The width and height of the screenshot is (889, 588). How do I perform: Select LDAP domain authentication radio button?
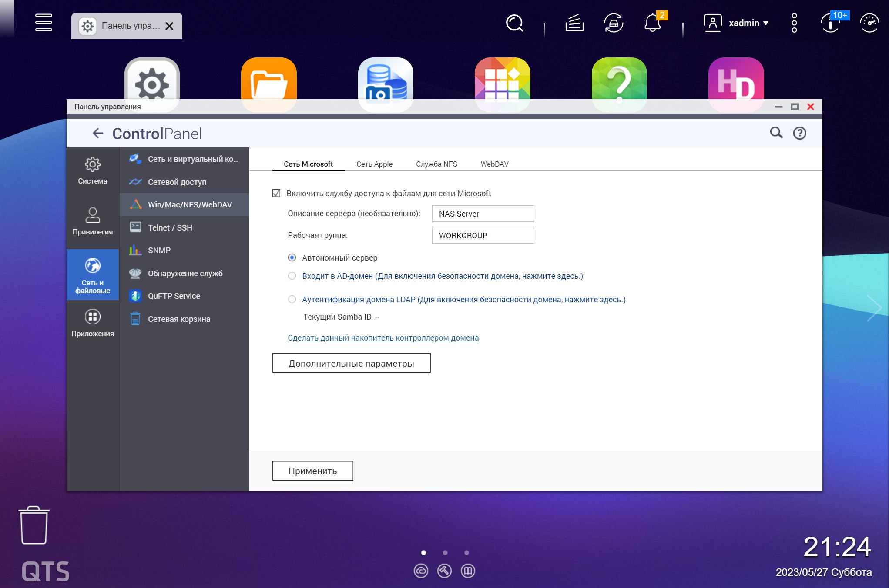292,299
